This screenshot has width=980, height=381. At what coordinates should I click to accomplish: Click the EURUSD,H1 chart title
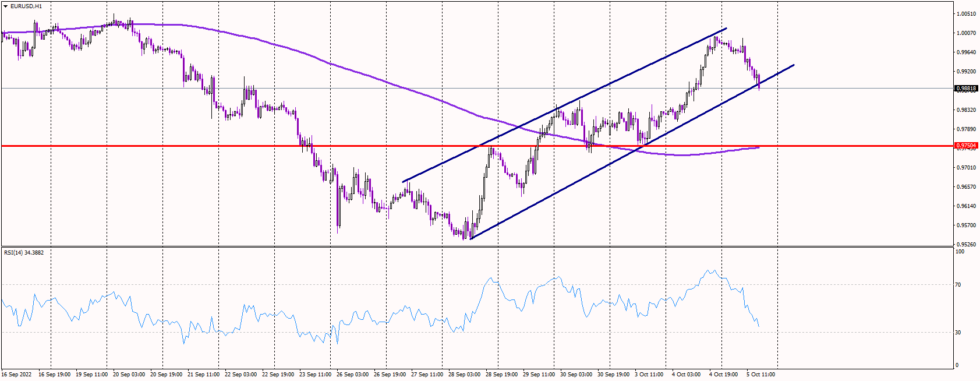click(26, 6)
